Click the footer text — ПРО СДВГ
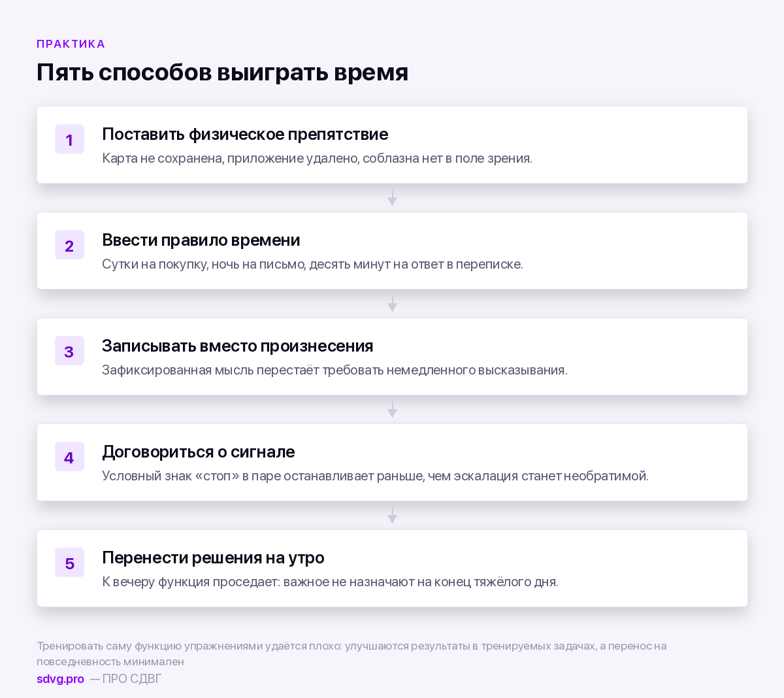The width and height of the screenshot is (784, 698). tap(125, 678)
